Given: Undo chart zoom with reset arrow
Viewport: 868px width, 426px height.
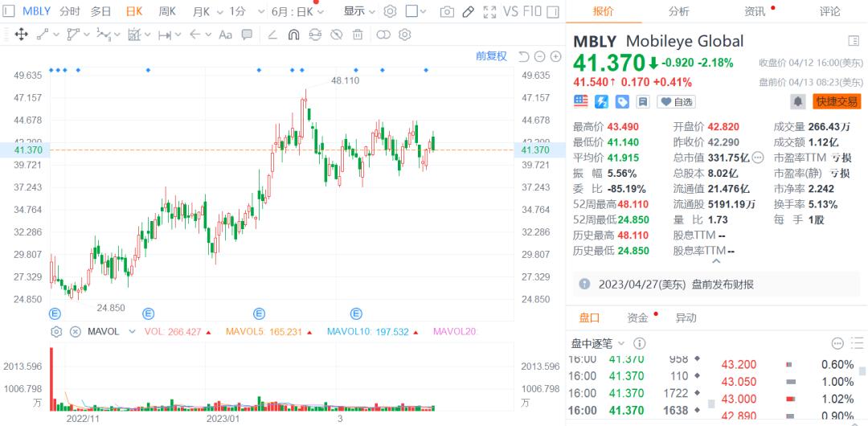Looking at the screenshot, I should [524, 56].
